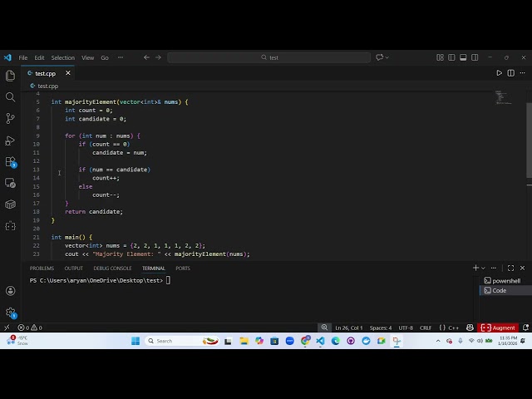Viewport: 532px width, 399px height.
Task: Open Customize Layout icon
Action: pos(440,57)
